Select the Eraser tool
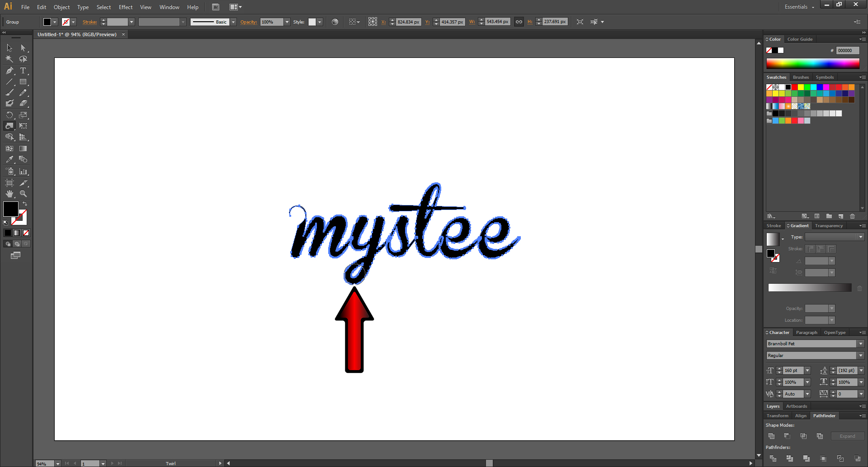 pyautogui.click(x=23, y=103)
